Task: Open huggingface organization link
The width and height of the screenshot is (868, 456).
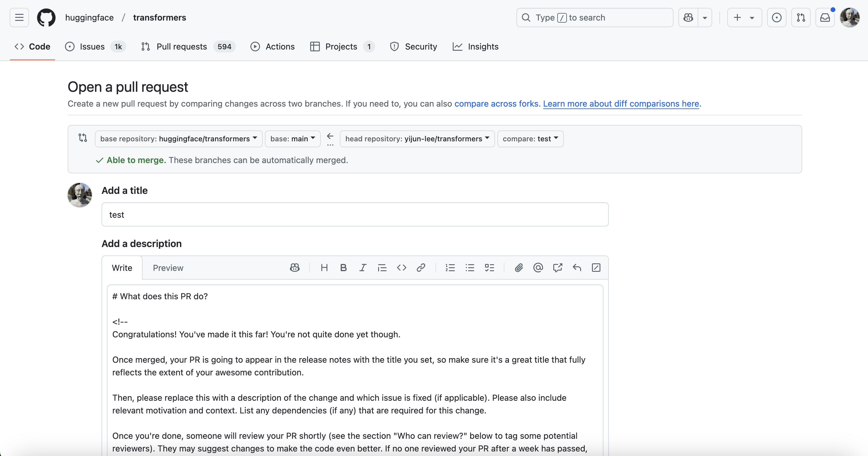Action: (89, 18)
